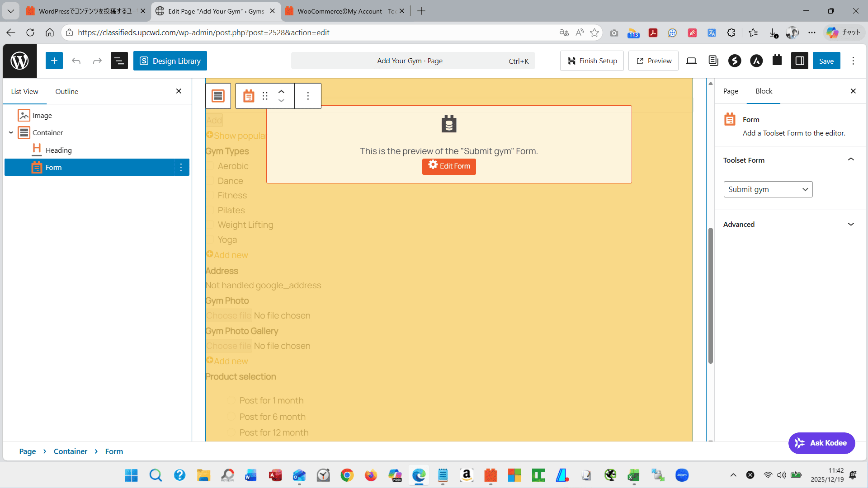Toggle the Settings sidebar panel icon
Viewport: 868px width, 488px height.
[x=799, y=61]
